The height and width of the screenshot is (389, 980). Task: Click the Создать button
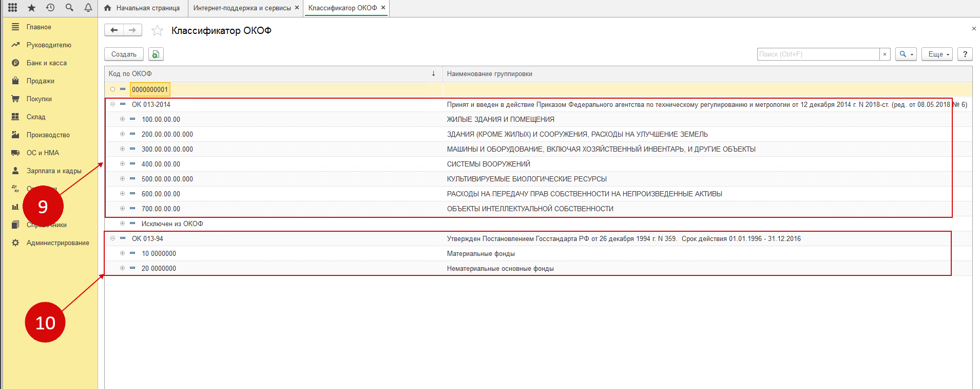pyautogui.click(x=124, y=54)
